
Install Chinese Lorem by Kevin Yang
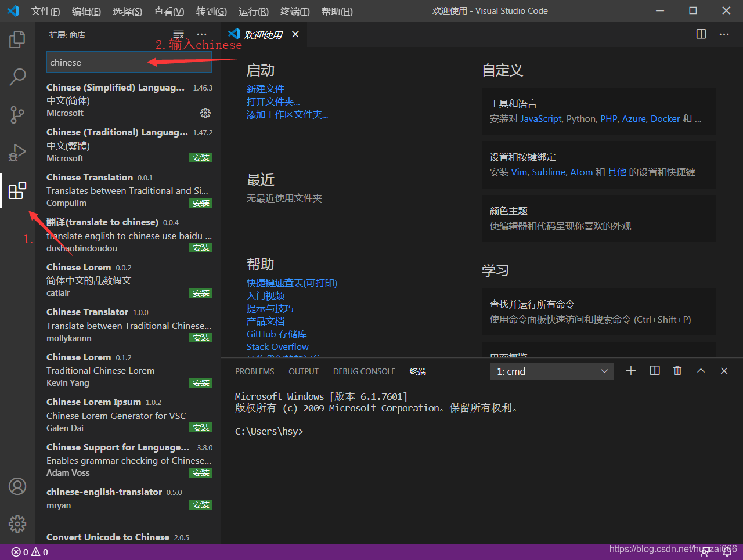coord(201,383)
